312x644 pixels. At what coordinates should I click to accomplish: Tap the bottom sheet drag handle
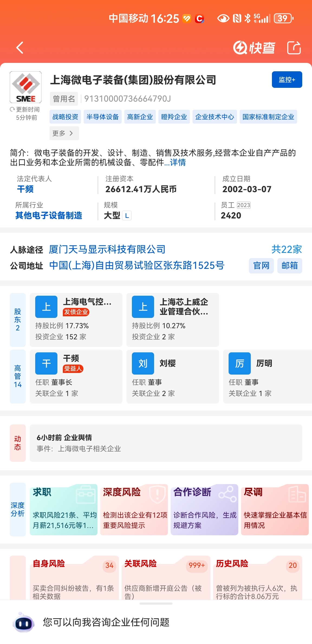coord(156,604)
